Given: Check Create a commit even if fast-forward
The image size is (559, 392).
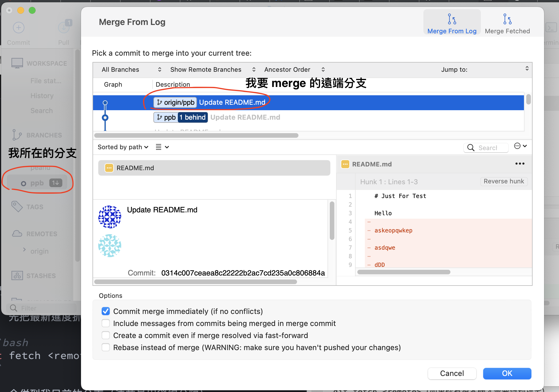Looking at the screenshot, I should point(106,335).
